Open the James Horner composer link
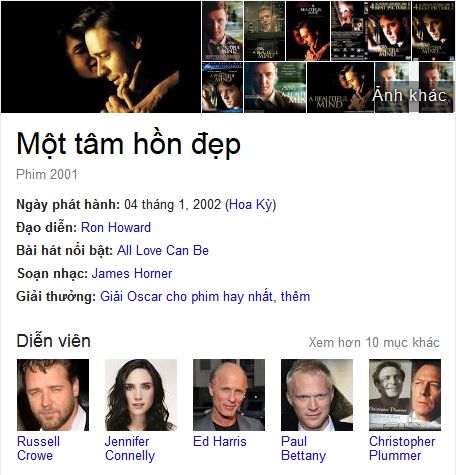 pyautogui.click(x=132, y=273)
